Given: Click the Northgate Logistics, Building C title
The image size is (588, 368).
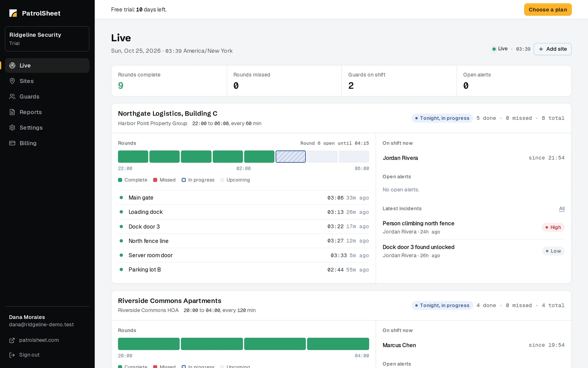Looking at the screenshot, I should [168, 113].
